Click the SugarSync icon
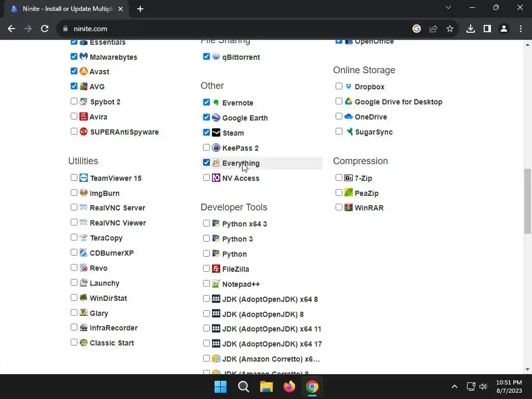532x399 pixels. [x=349, y=131]
